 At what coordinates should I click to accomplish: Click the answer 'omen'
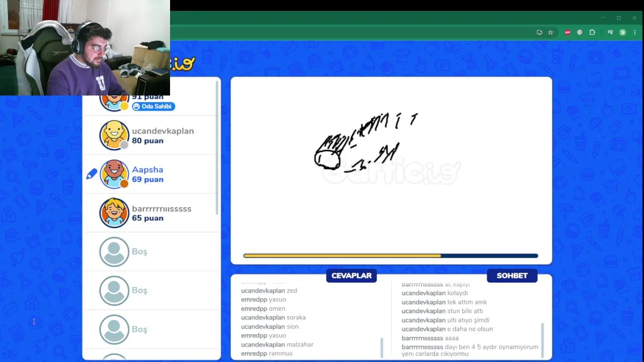pyautogui.click(x=277, y=309)
